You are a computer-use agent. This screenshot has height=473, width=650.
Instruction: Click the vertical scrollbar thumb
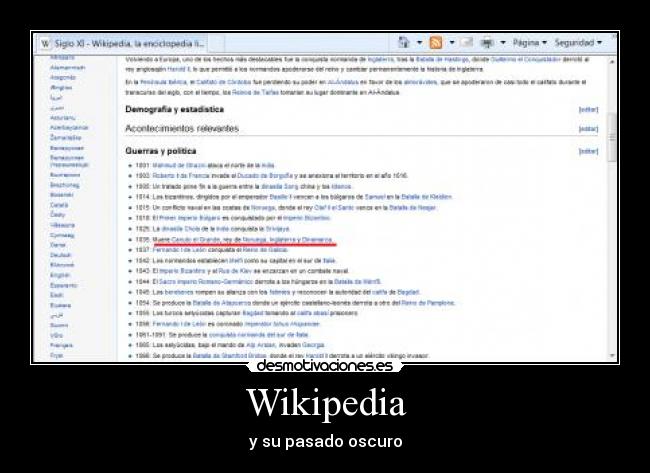click(x=612, y=136)
